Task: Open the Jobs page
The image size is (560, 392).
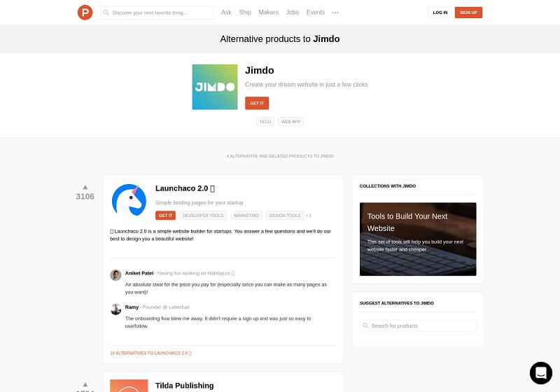Action: pos(292,12)
